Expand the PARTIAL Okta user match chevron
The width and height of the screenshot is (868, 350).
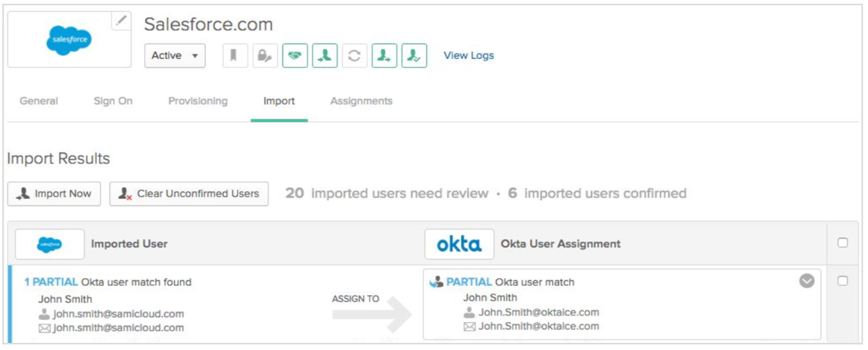click(x=807, y=281)
